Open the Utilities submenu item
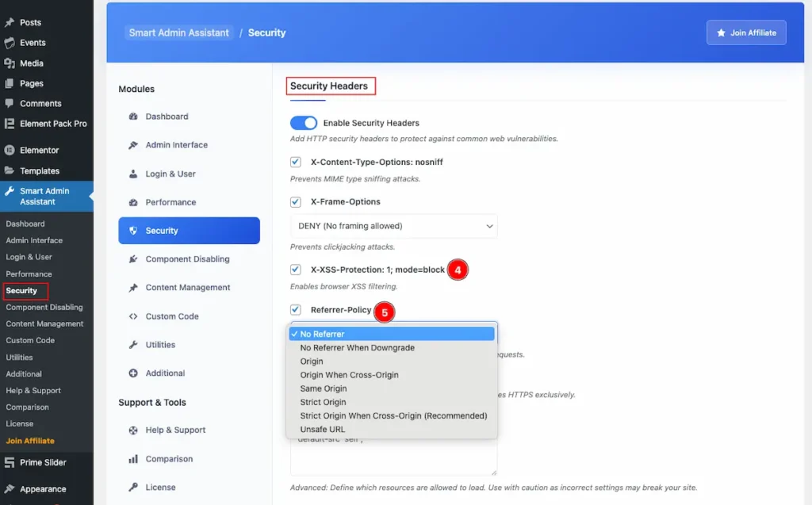This screenshot has width=812, height=505. click(19, 358)
